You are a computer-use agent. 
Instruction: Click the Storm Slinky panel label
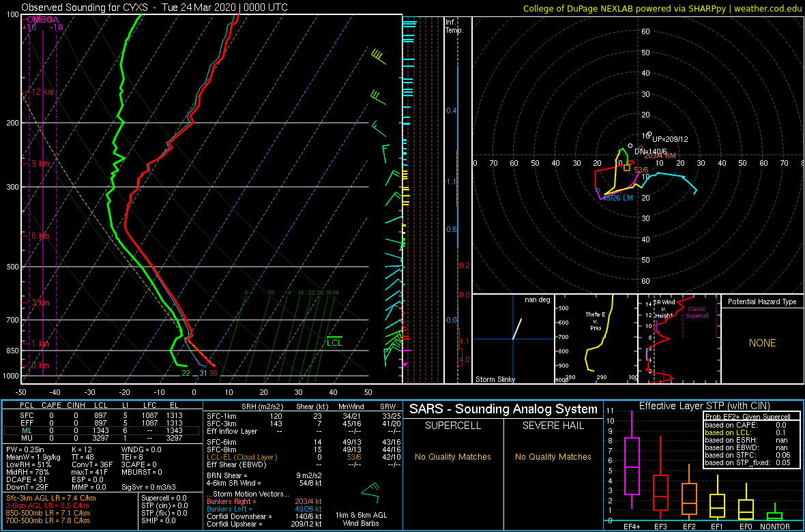[x=496, y=379]
